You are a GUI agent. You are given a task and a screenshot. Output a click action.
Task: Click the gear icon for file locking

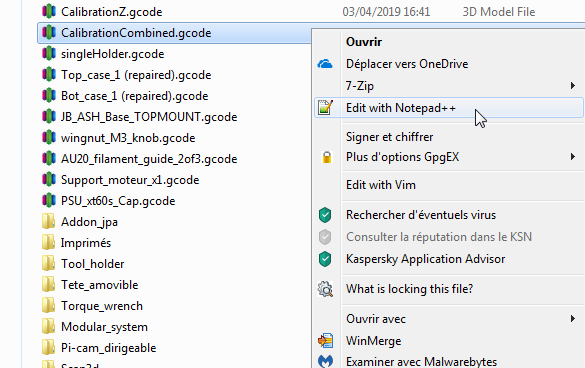325,289
